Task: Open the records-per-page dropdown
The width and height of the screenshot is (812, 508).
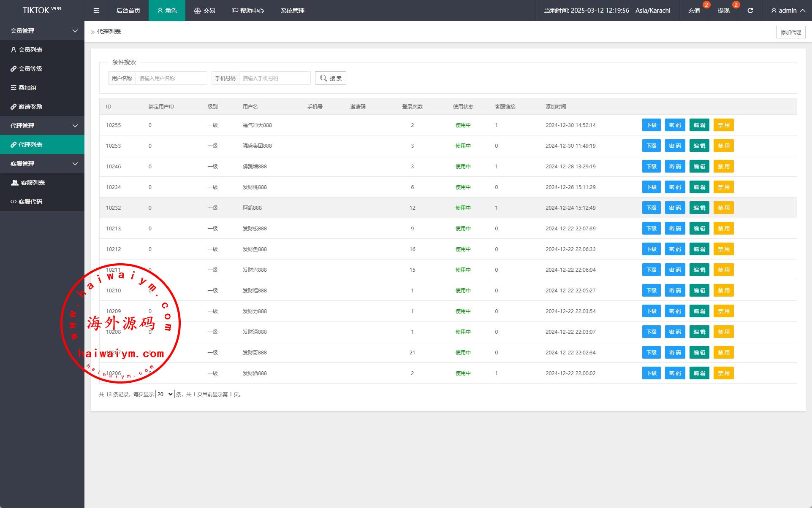Action: point(165,394)
